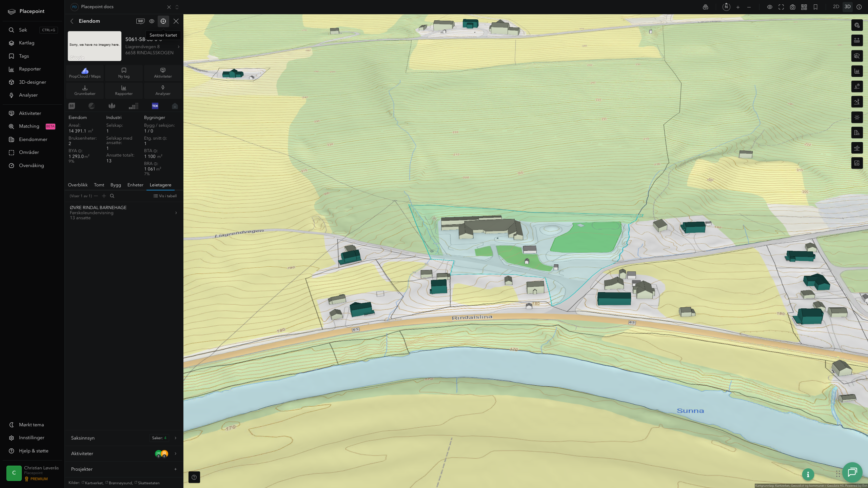868x488 pixels.
Task: Expand the Aktiviteter section at panel bottom
Action: tap(124, 453)
